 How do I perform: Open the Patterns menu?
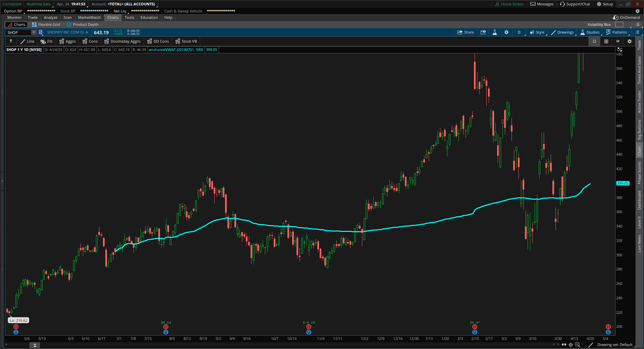(617, 32)
